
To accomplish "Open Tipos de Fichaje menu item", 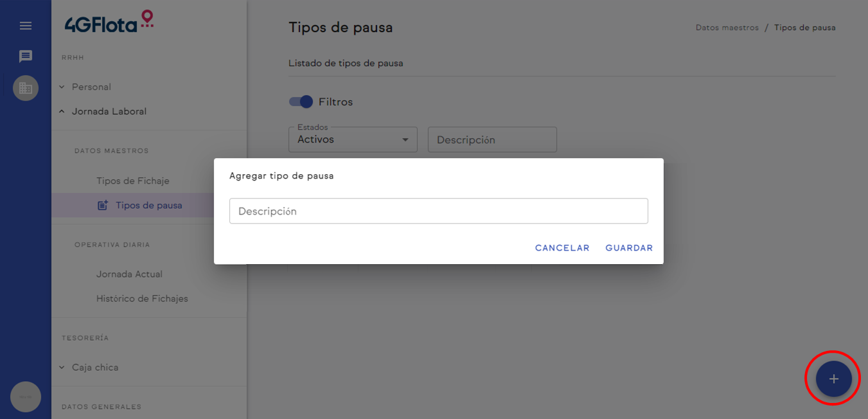I will tap(133, 181).
